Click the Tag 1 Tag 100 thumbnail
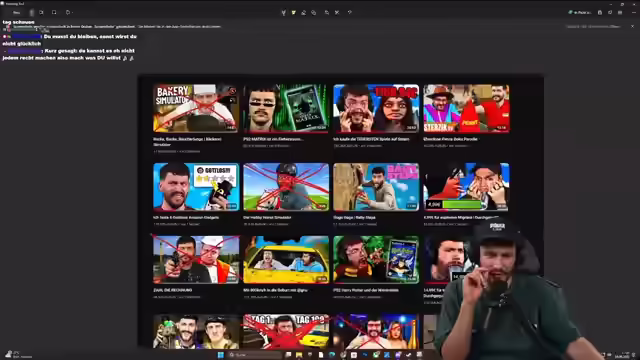 tap(286, 331)
